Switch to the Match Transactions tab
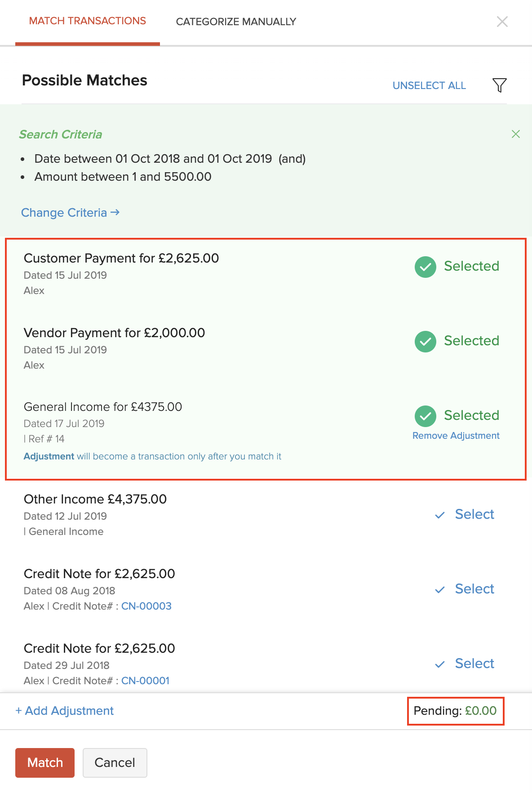The height and width of the screenshot is (793, 532). coord(87,21)
